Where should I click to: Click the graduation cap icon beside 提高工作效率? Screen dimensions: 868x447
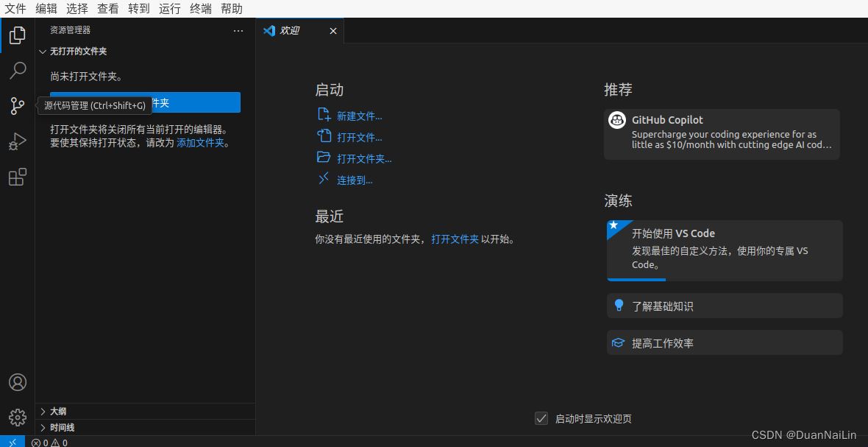619,343
